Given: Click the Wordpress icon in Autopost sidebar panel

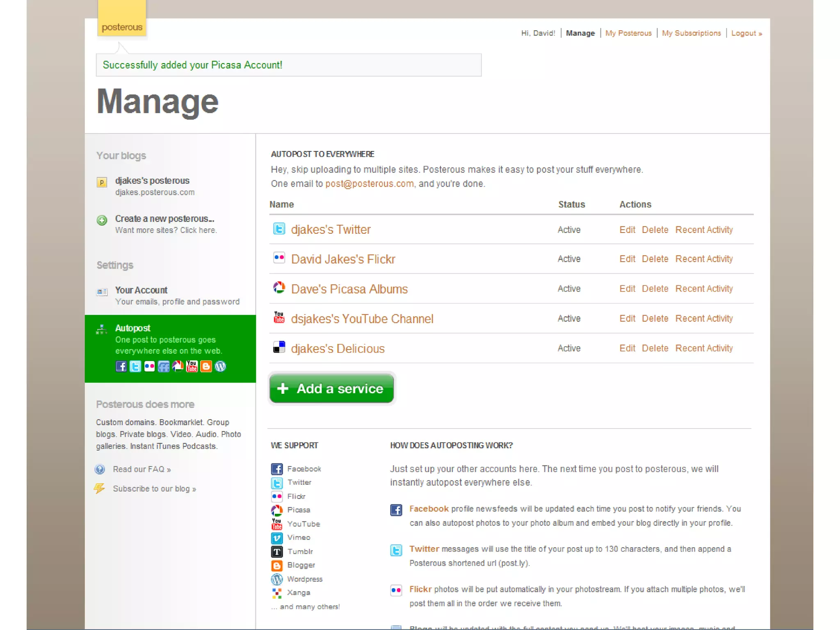Looking at the screenshot, I should coord(220,366).
